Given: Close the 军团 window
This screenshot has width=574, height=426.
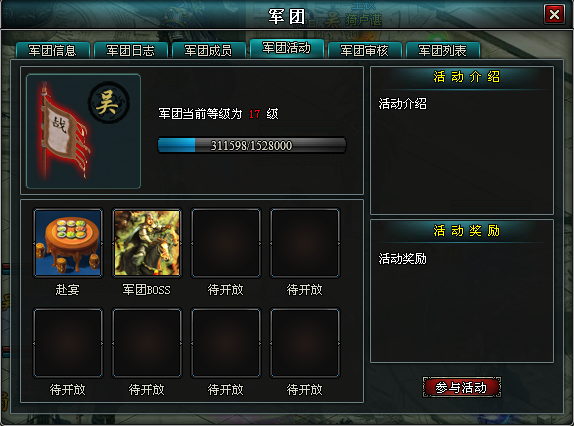Looking at the screenshot, I should (554, 15).
